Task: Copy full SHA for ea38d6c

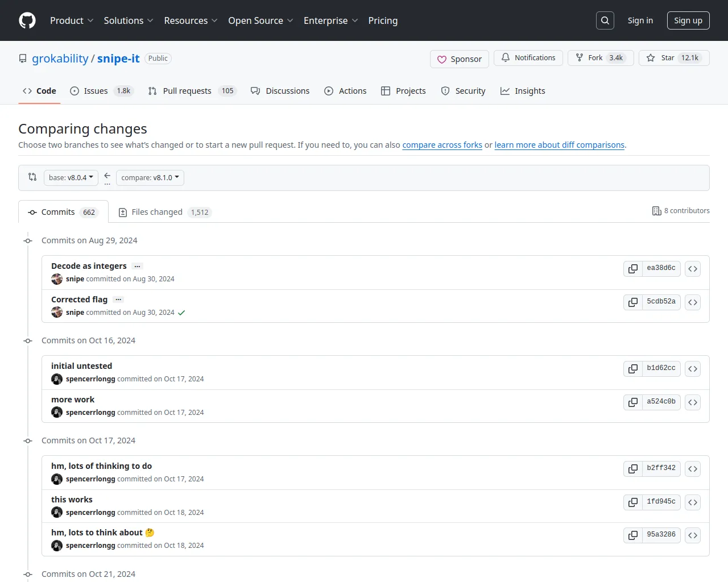Action: 633,268
